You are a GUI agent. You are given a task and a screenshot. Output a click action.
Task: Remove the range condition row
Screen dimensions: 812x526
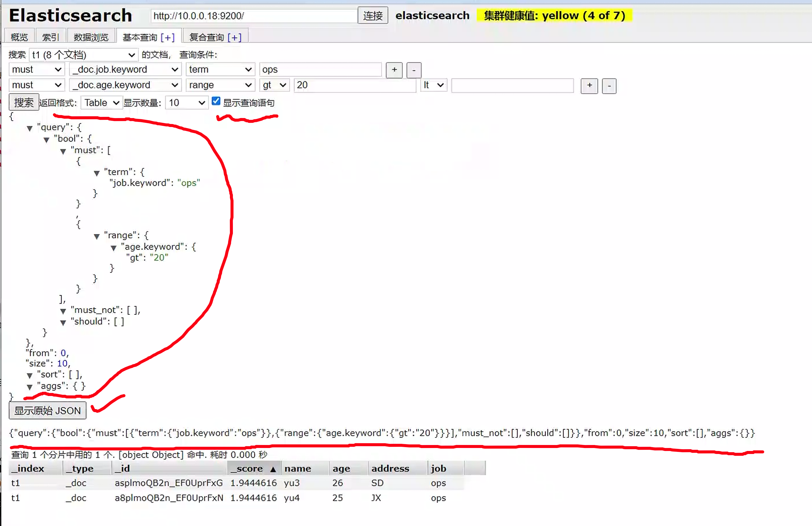click(x=609, y=86)
